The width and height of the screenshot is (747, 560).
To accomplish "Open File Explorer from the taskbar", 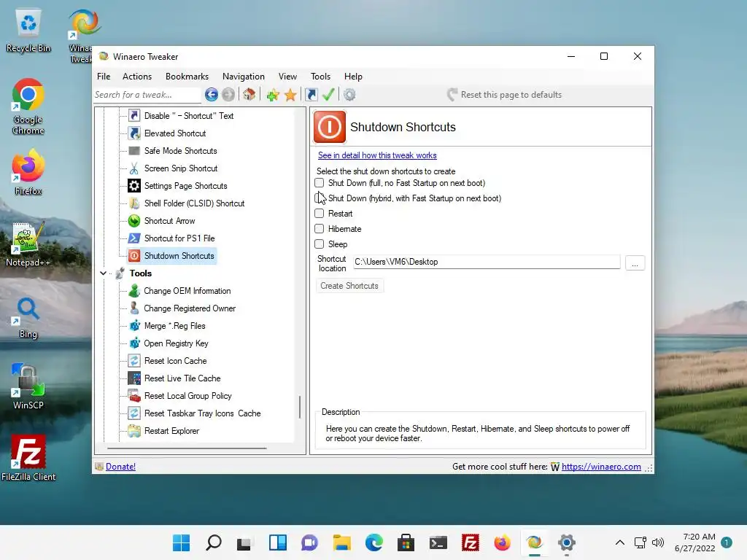I will [341, 542].
